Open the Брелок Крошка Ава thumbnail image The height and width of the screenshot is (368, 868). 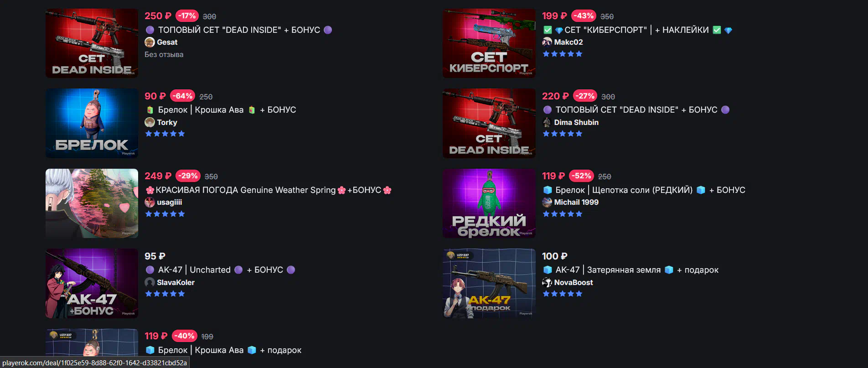[92, 123]
